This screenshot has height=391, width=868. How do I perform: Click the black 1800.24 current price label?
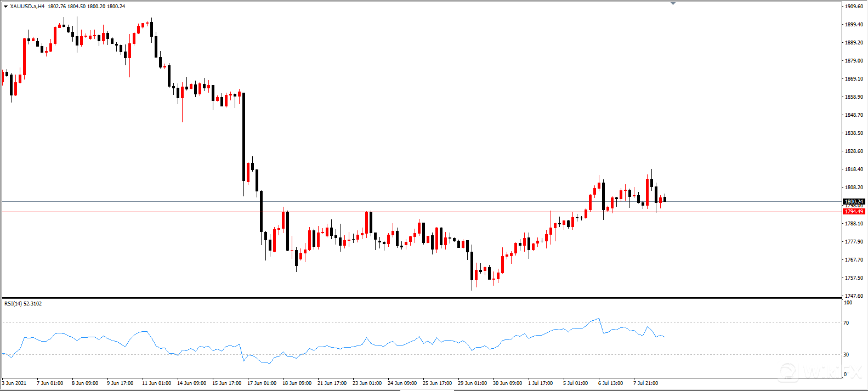coord(854,202)
